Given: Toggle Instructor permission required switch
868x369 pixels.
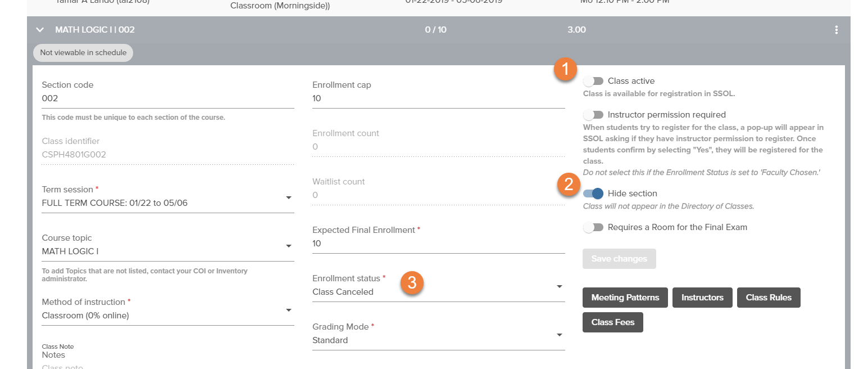Looking at the screenshot, I should click(x=593, y=115).
